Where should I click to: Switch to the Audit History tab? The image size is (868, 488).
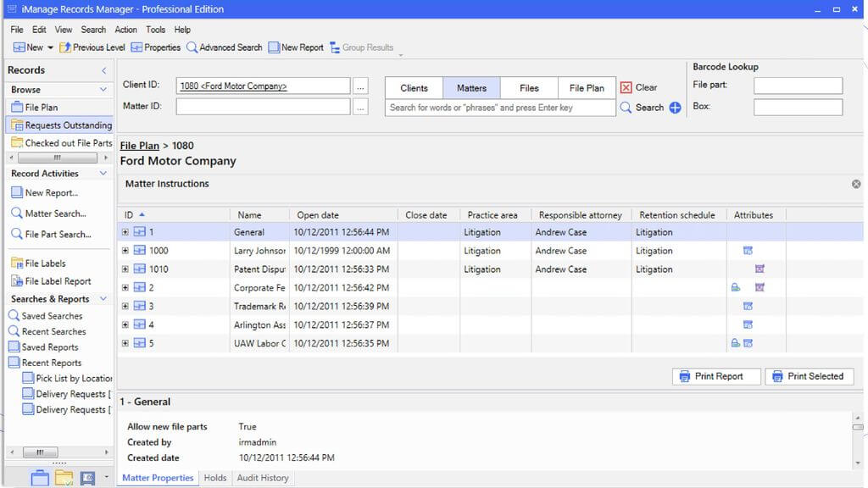click(x=263, y=478)
